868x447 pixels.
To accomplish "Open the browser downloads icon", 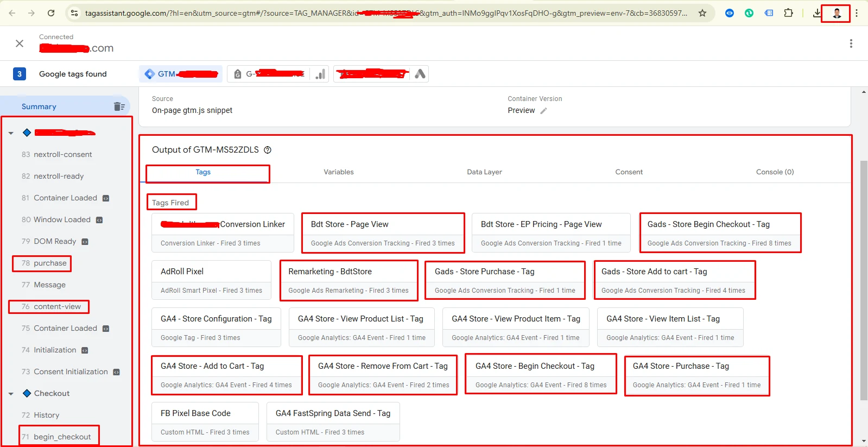I will [x=817, y=13].
